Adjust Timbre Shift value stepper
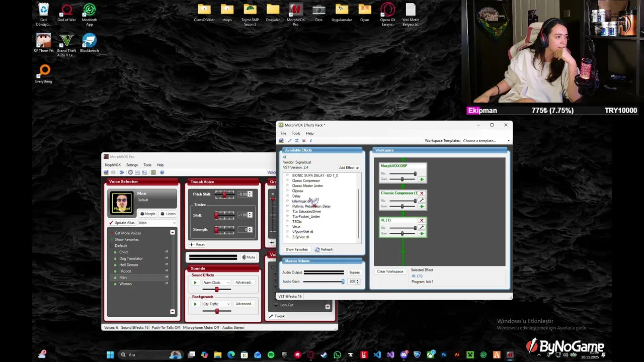This screenshot has height=362, width=644. pyautogui.click(x=250, y=215)
